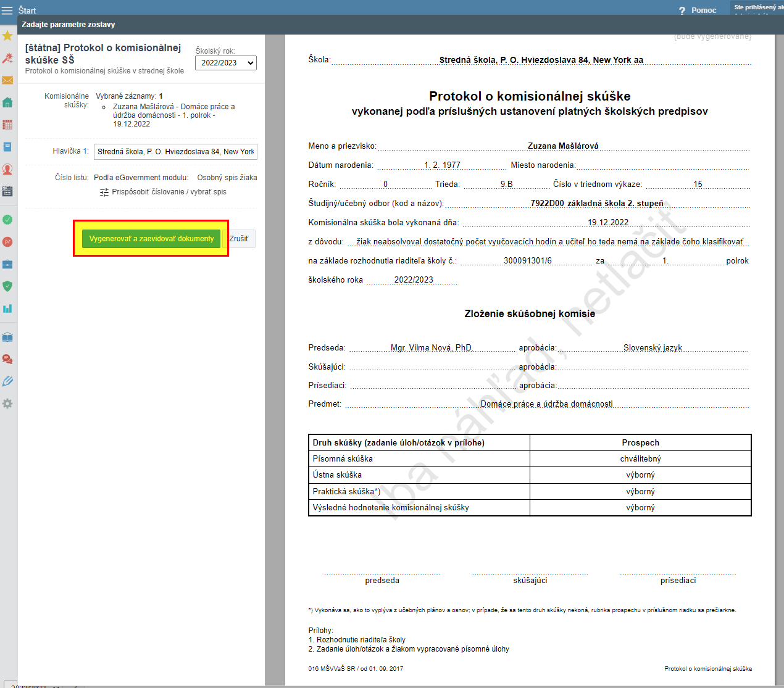The height and width of the screenshot is (688, 784).
Task: Click the Zrušiť cancel button
Action: pyautogui.click(x=239, y=239)
